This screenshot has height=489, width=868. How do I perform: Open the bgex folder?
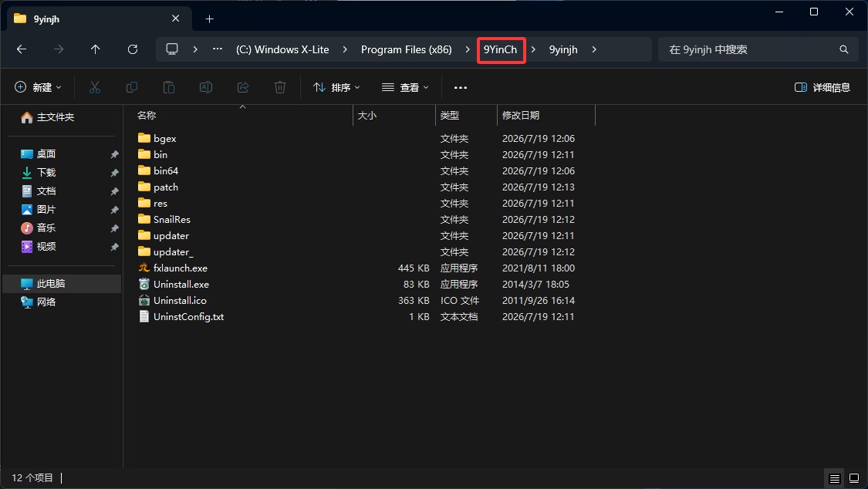tap(164, 138)
